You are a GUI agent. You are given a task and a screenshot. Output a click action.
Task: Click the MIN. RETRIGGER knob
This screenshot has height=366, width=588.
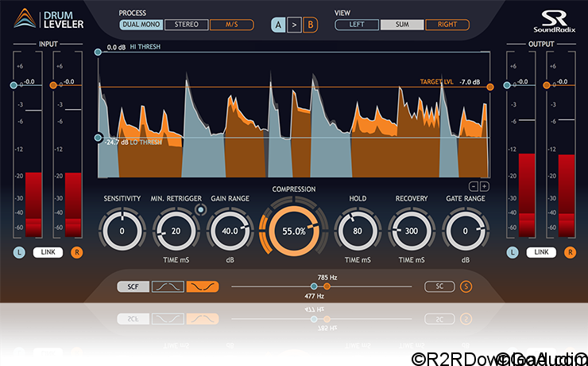coord(176,232)
